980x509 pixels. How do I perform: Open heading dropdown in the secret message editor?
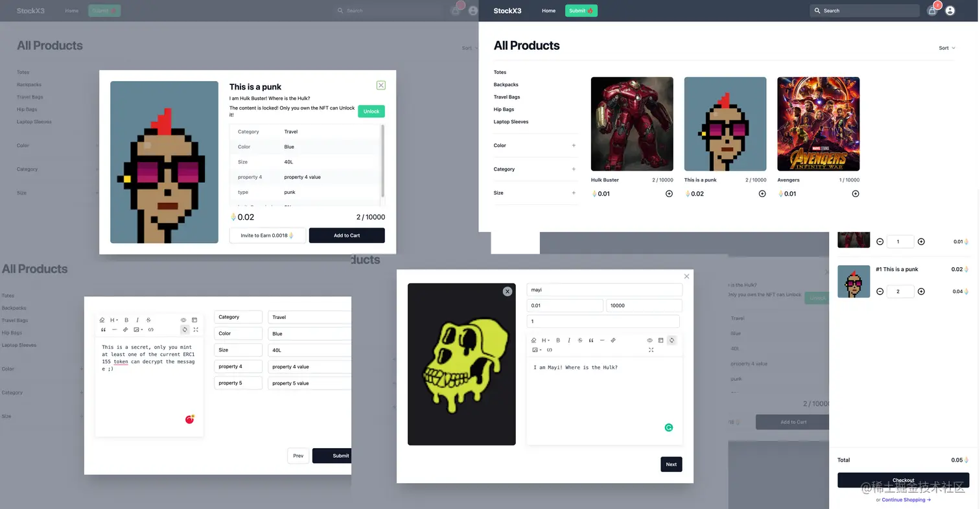click(x=113, y=320)
